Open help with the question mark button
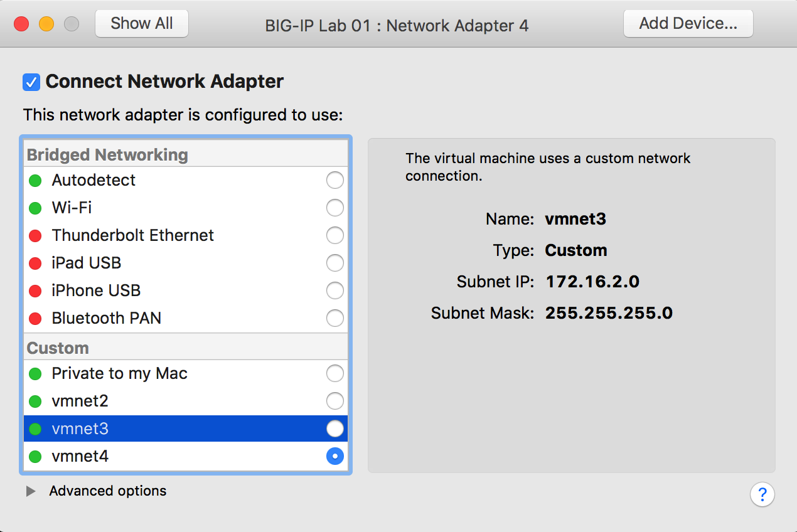The image size is (797, 532). 762,494
